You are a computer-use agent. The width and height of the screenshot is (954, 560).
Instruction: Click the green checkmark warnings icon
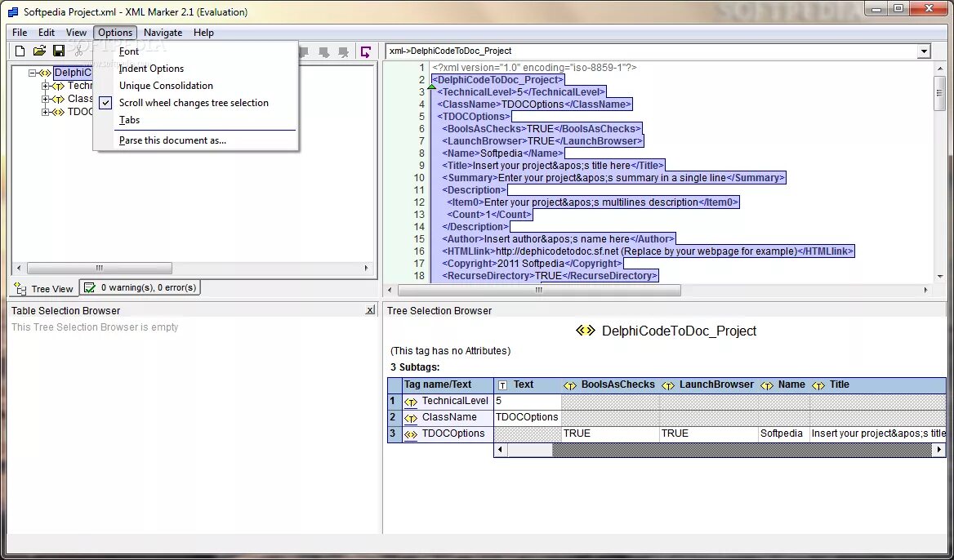[x=90, y=287]
